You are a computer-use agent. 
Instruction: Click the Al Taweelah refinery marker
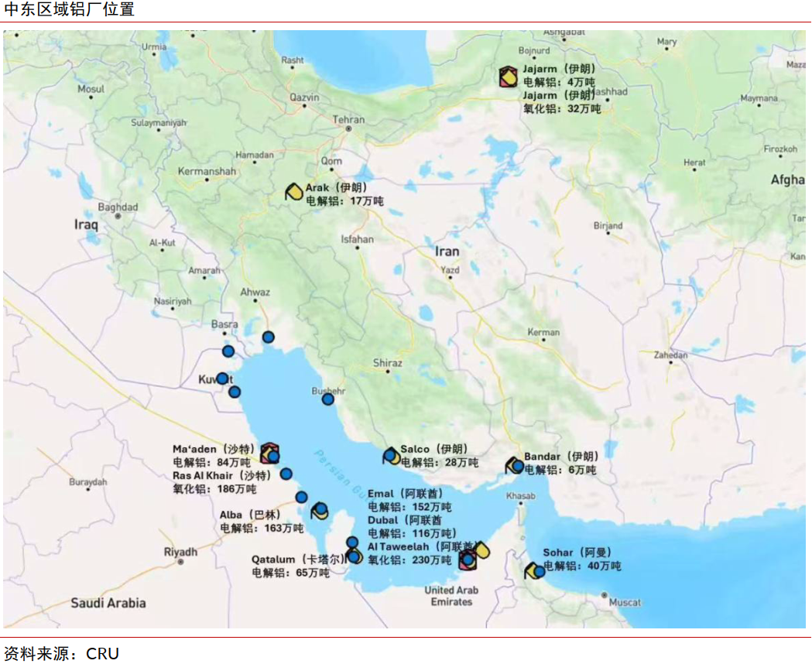coord(468,560)
